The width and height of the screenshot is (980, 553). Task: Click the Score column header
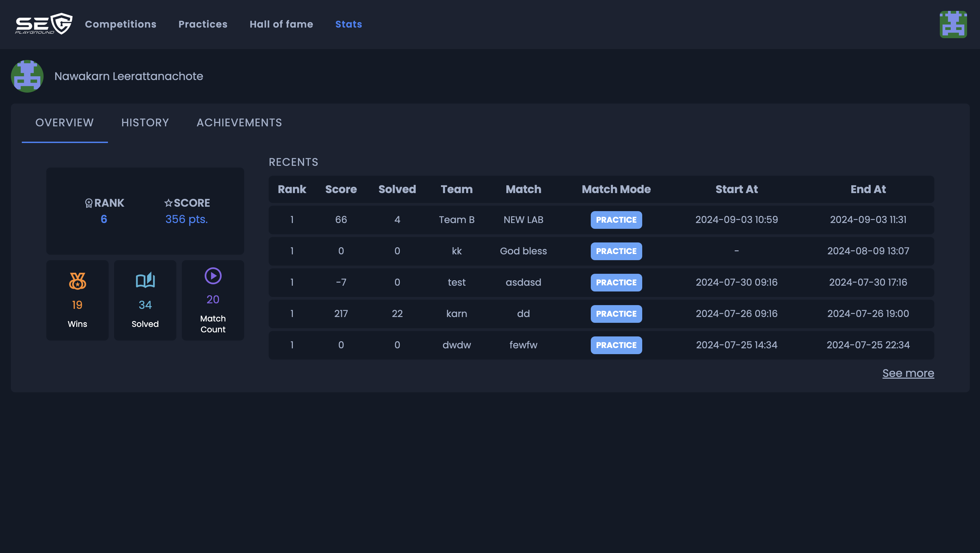[x=341, y=189]
